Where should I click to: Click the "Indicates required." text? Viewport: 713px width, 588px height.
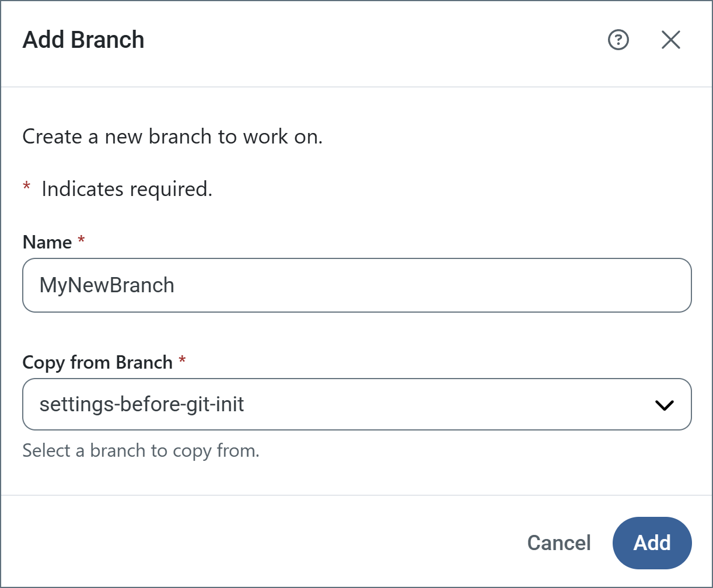tap(127, 189)
